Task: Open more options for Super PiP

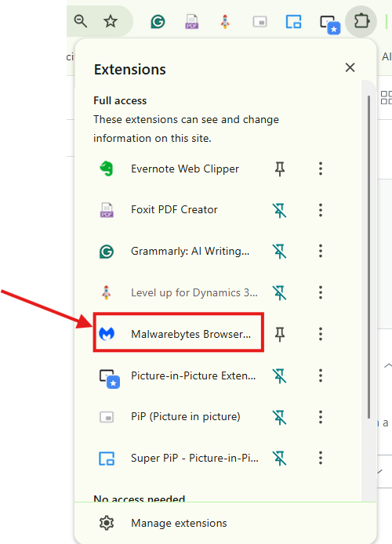Action: point(321,458)
